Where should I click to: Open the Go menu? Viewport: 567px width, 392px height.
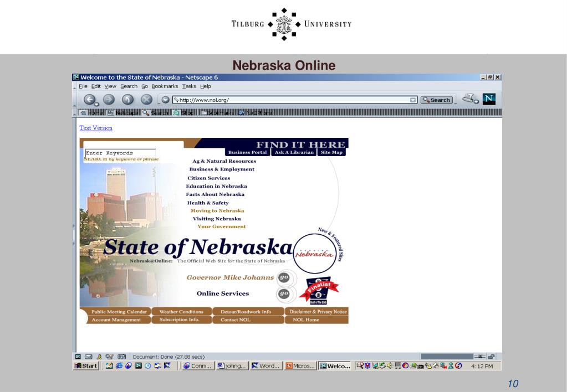point(145,86)
